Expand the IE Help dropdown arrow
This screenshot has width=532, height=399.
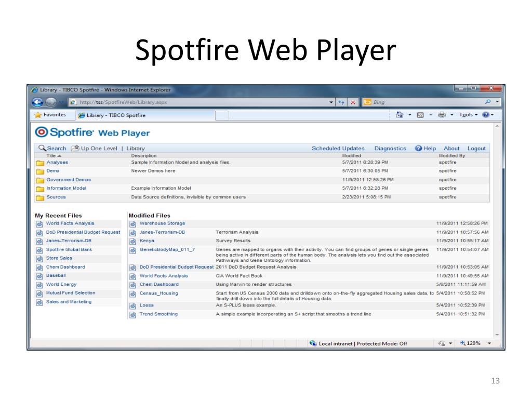click(493, 115)
